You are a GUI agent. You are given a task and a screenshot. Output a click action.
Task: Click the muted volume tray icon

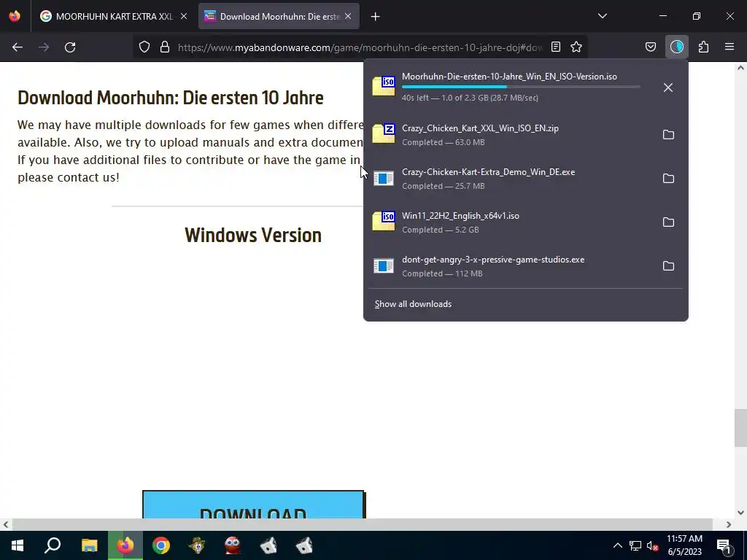(x=652, y=545)
